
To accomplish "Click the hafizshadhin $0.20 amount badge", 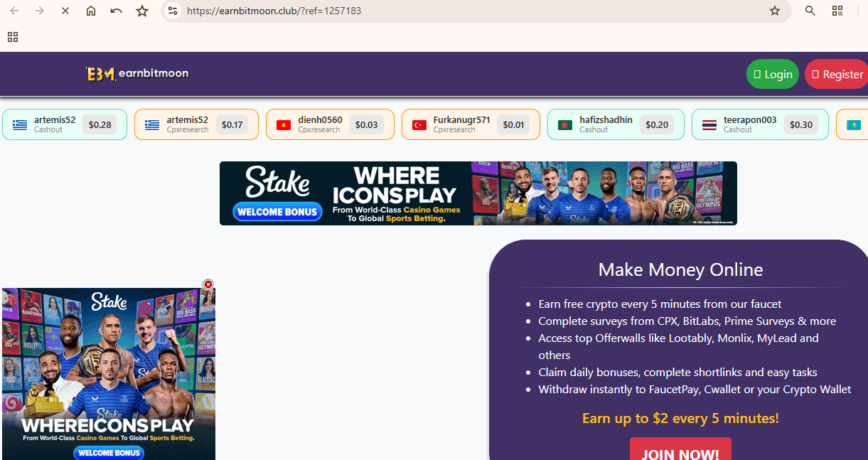I will pyautogui.click(x=657, y=125).
